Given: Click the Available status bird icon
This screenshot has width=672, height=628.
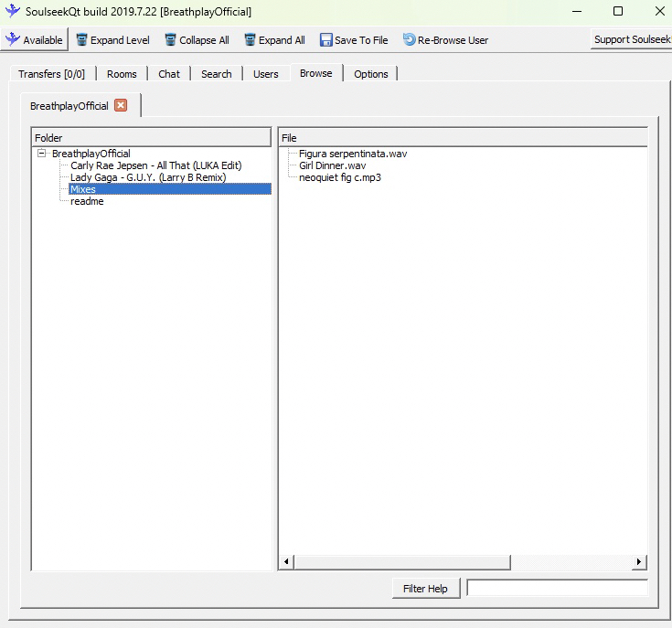Looking at the screenshot, I should [13, 40].
